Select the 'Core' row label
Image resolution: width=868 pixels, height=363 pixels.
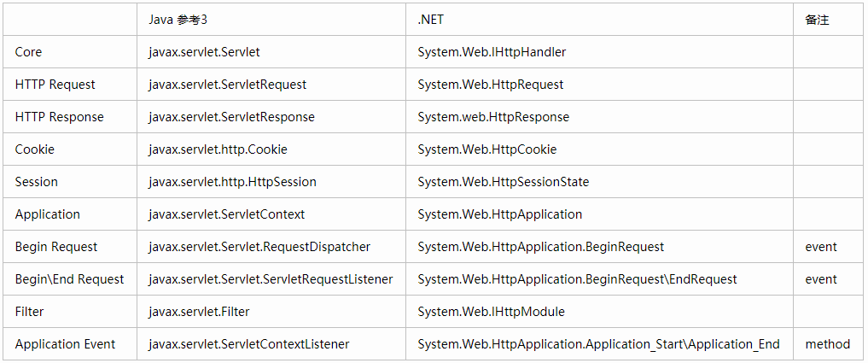70,52
